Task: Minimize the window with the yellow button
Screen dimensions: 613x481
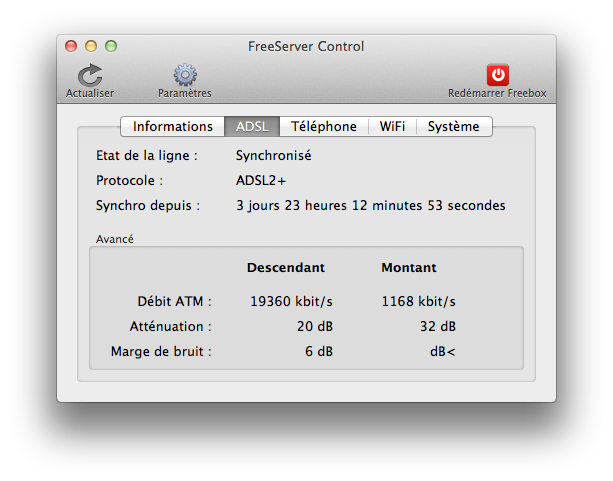Action: [x=91, y=46]
